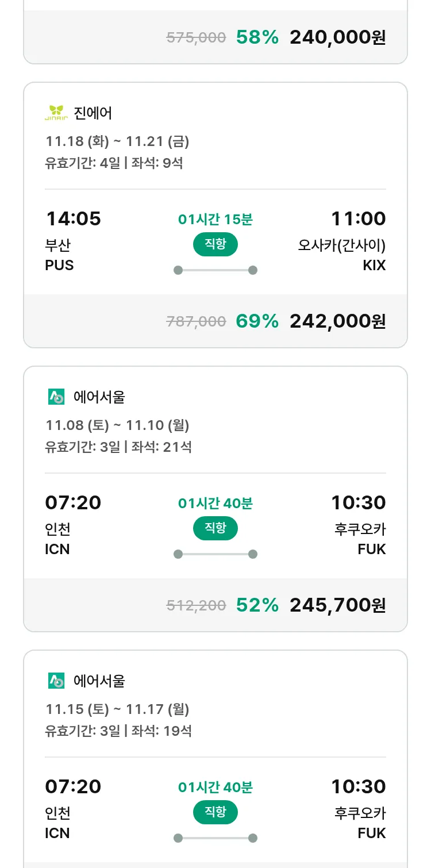Tap the route line on Busan–Osaka flight
The image size is (431, 868).
(x=215, y=270)
